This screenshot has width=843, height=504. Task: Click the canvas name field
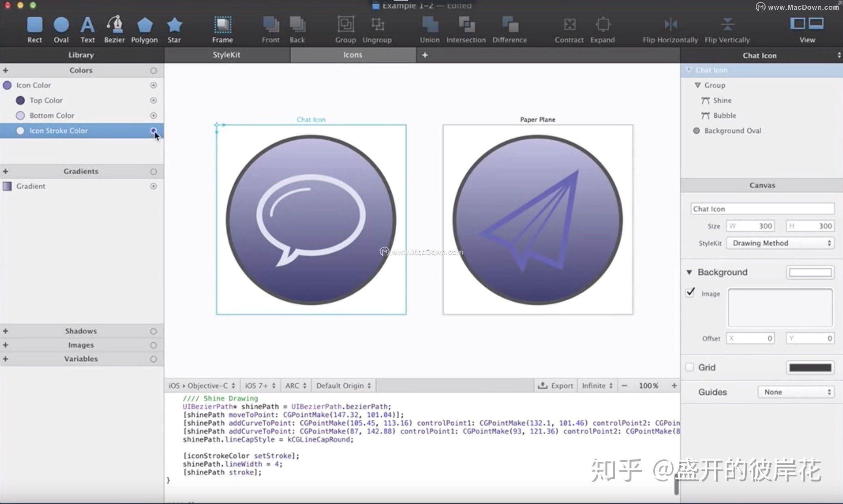coord(762,209)
